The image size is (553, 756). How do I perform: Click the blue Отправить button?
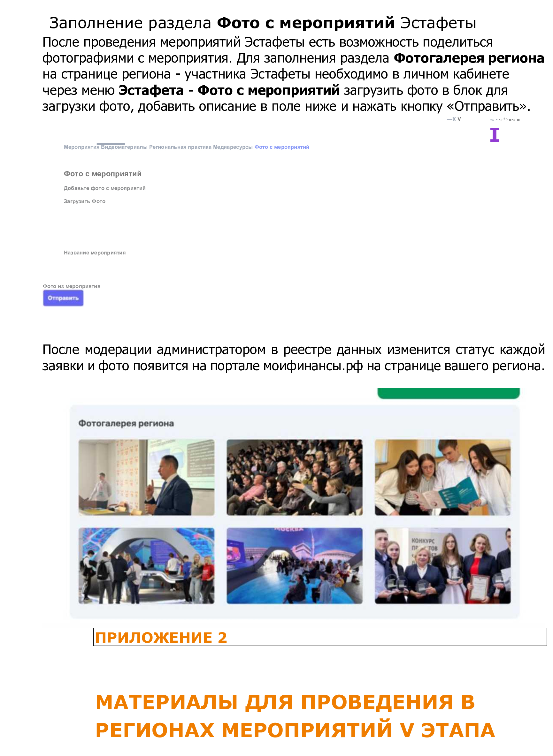click(63, 298)
